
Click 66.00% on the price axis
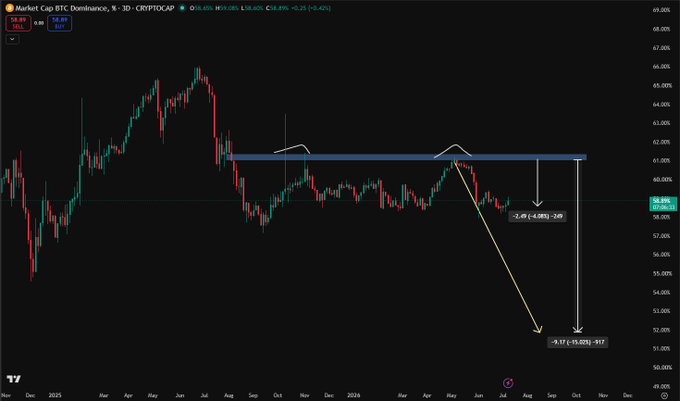pyautogui.click(x=661, y=67)
